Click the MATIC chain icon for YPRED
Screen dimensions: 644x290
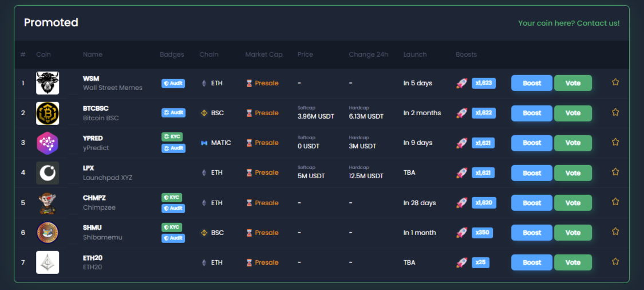[204, 143]
